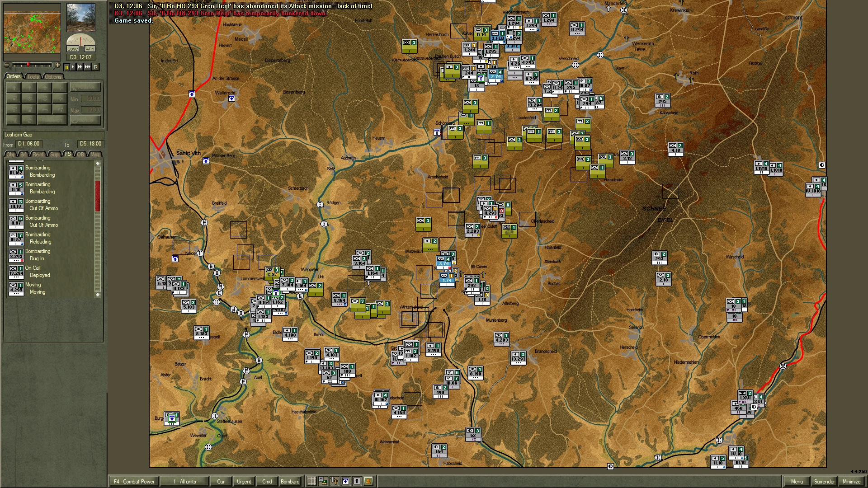Select the III.162 Bombarding unit row
The width and height of the screenshot is (868, 488).
(51, 172)
